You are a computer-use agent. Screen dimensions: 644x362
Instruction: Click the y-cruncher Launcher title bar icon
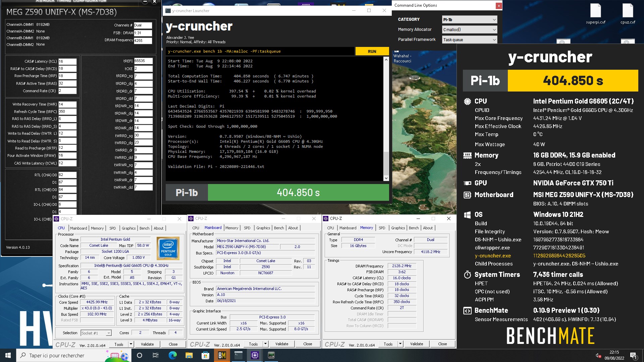click(168, 11)
